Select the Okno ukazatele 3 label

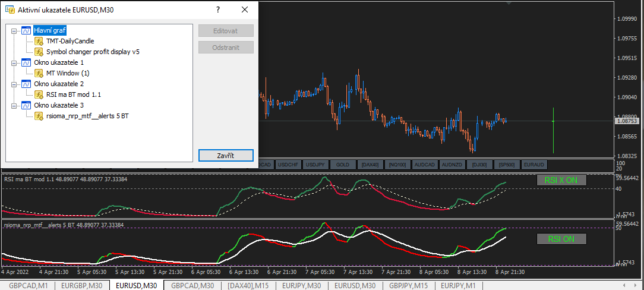pyautogui.click(x=59, y=105)
